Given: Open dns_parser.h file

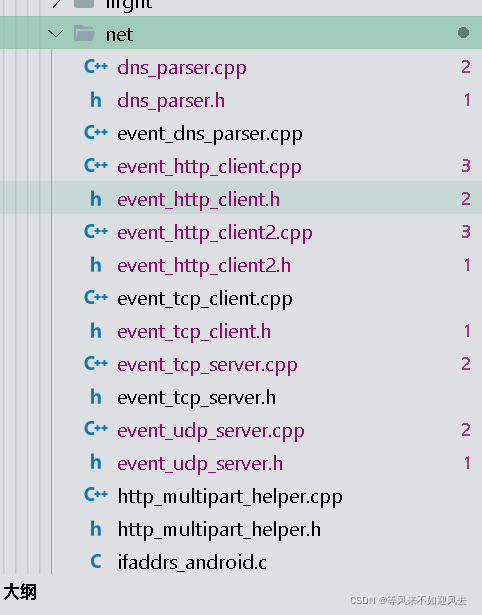Looking at the screenshot, I should pos(171,101).
